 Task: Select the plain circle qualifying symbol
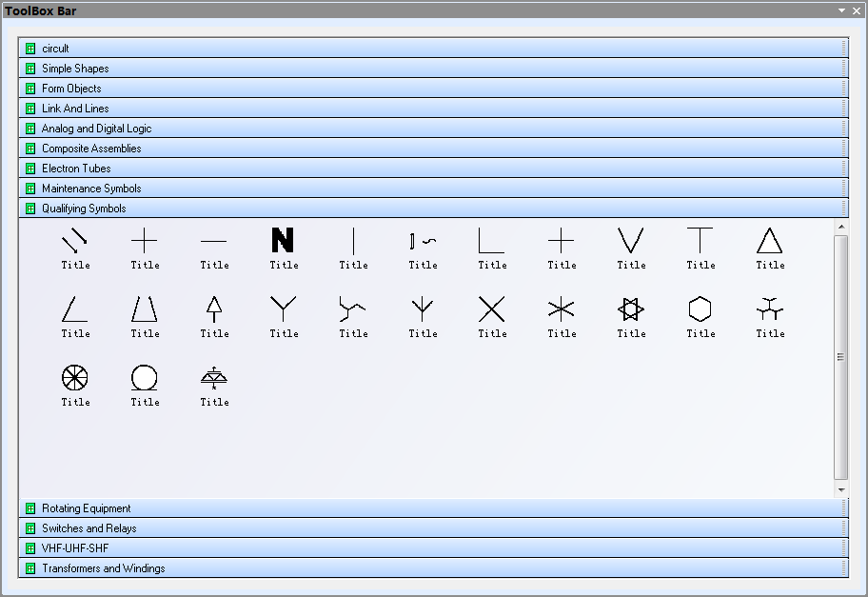click(145, 378)
